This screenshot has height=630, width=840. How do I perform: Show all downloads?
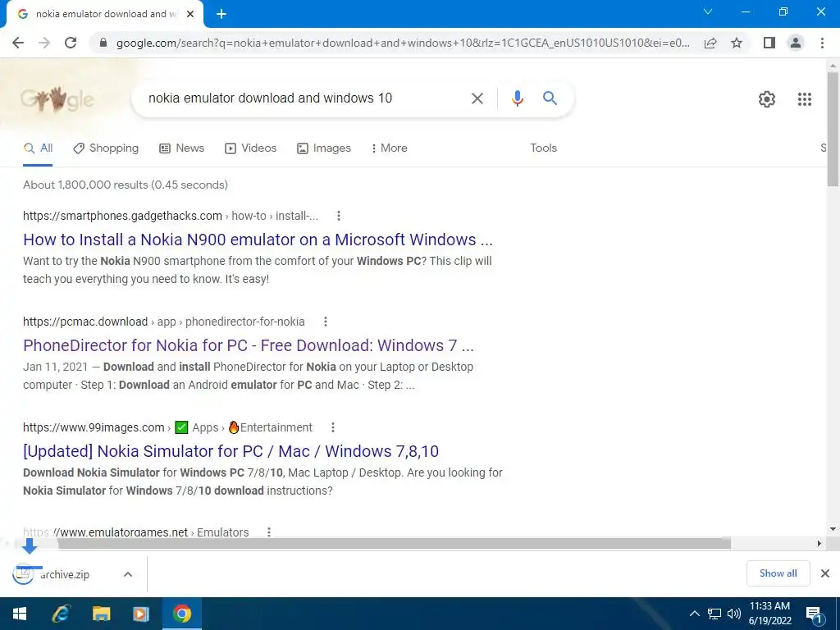pyautogui.click(x=778, y=573)
